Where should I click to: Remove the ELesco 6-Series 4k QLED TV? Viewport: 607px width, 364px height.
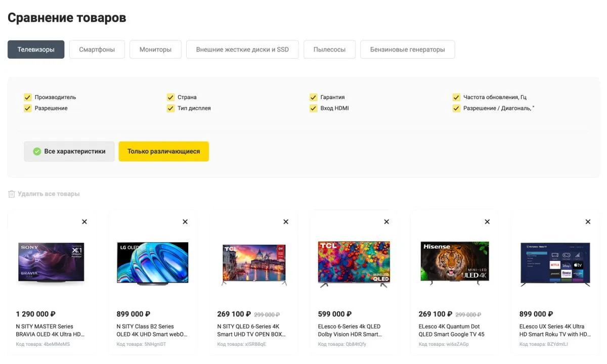386,221
